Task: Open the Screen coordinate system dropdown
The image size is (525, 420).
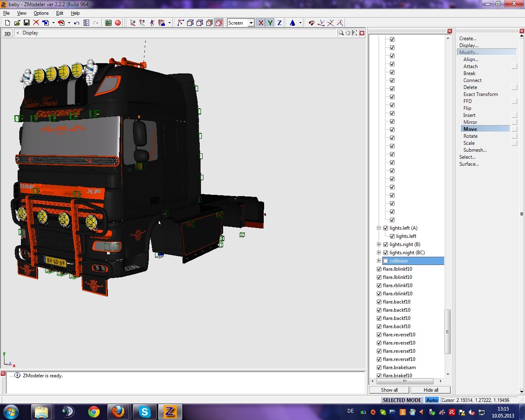Action: click(251, 23)
